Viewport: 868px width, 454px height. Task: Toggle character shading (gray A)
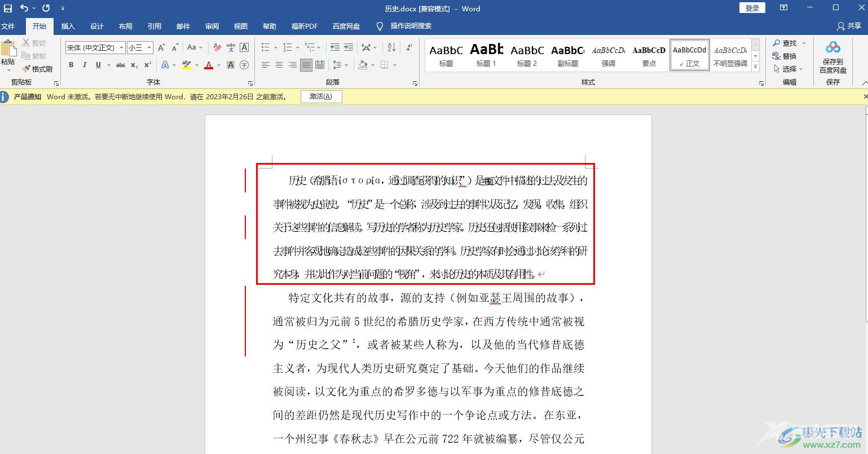231,65
